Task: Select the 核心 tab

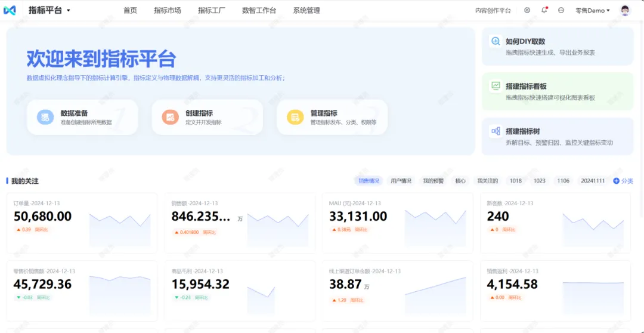Action: (x=460, y=181)
